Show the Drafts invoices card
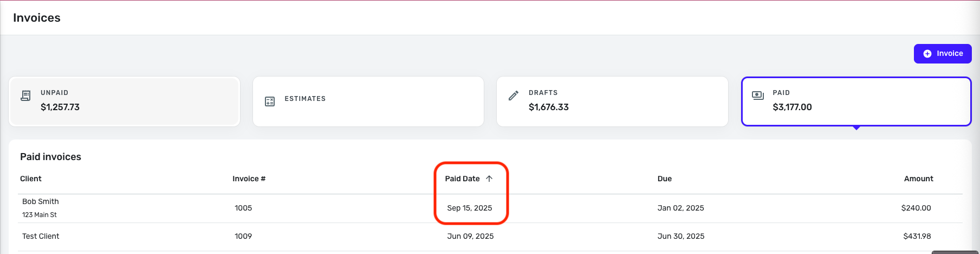The height and width of the screenshot is (254, 980). coord(612,101)
